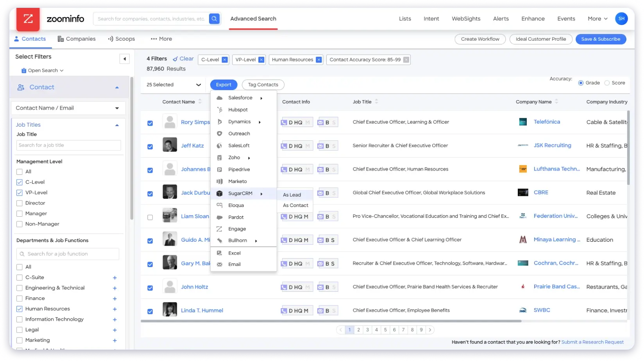Open the Contact Name / Email dropdown
Viewport: 644px width, 361px height.
[x=68, y=108]
